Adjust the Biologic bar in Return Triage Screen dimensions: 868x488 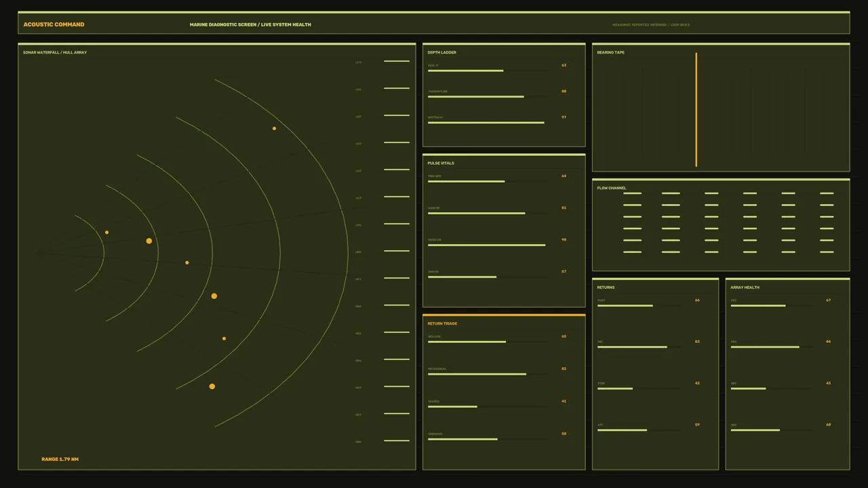(488, 342)
